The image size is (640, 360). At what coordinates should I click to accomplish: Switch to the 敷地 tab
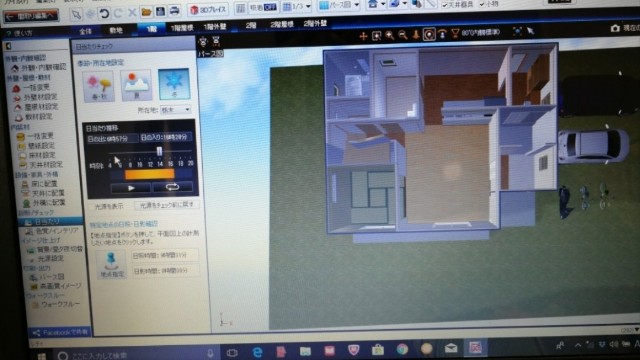point(116,30)
